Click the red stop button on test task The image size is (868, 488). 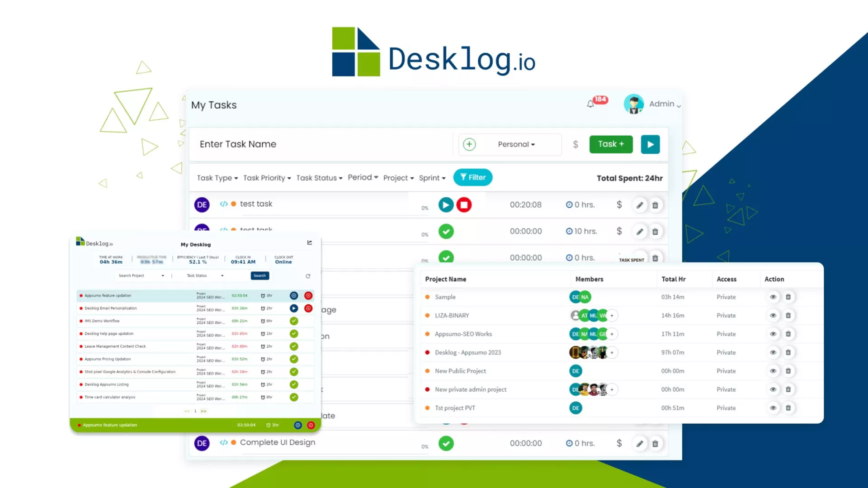click(x=464, y=205)
